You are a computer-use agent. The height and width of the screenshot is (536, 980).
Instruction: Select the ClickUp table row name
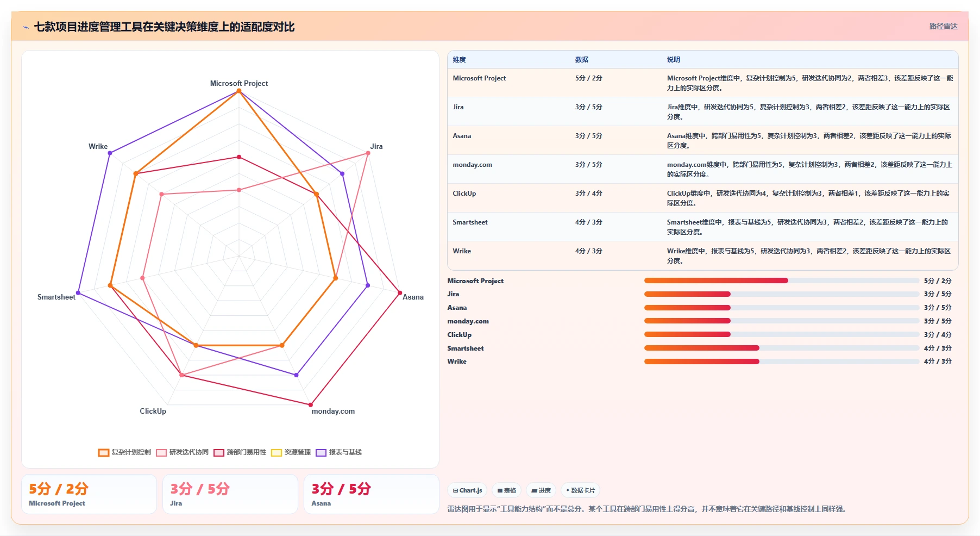(x=464, y=194)
